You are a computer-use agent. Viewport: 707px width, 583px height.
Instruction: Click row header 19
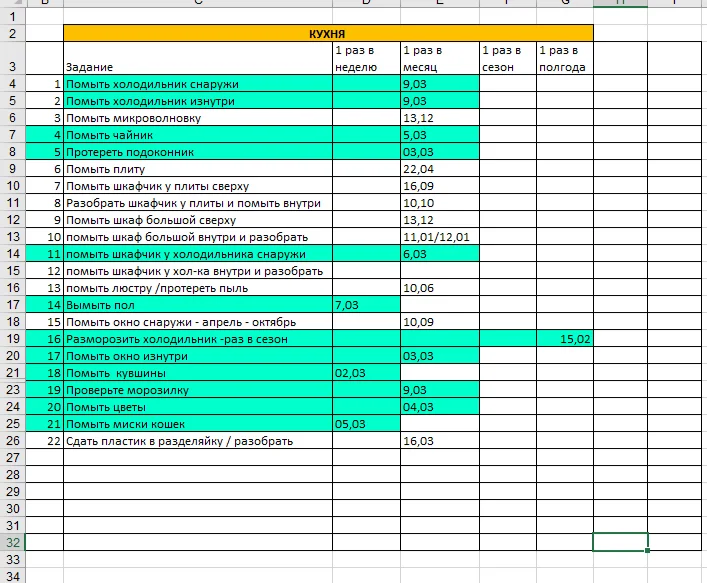(13, 339)
